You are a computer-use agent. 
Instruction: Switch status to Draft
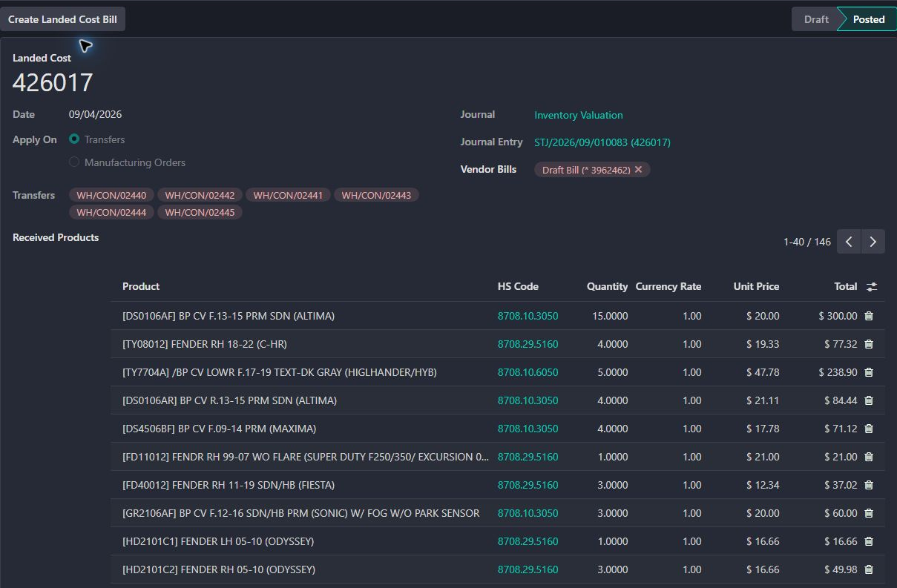(815, 19)
